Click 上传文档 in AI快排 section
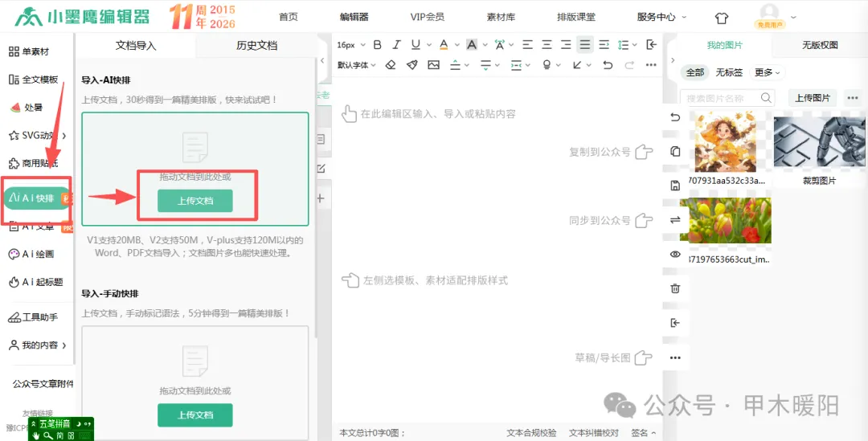Screen dimensions: 868x441 [194, 201]
